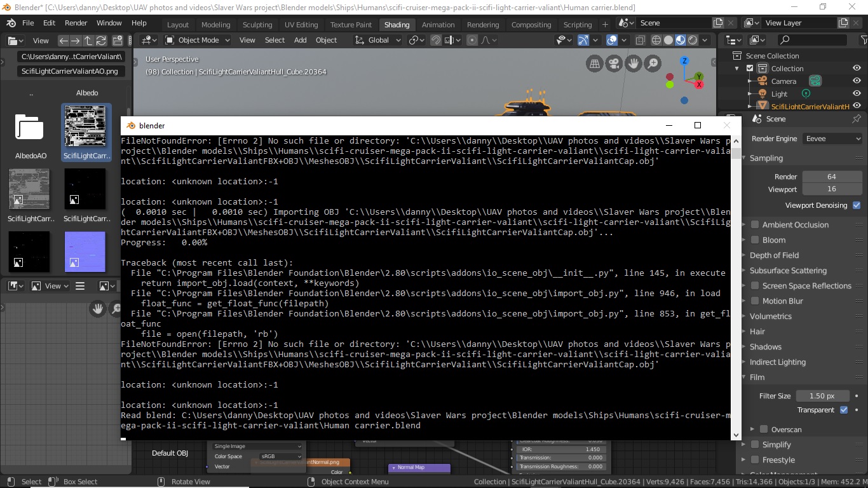Viewport: 868px width, 488px height.
Task: Open the Window menu
Action: (109, 23)
